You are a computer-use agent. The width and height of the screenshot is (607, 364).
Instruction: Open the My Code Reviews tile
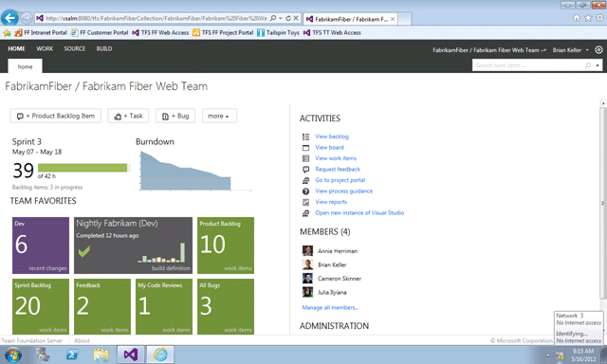point(164,306)
